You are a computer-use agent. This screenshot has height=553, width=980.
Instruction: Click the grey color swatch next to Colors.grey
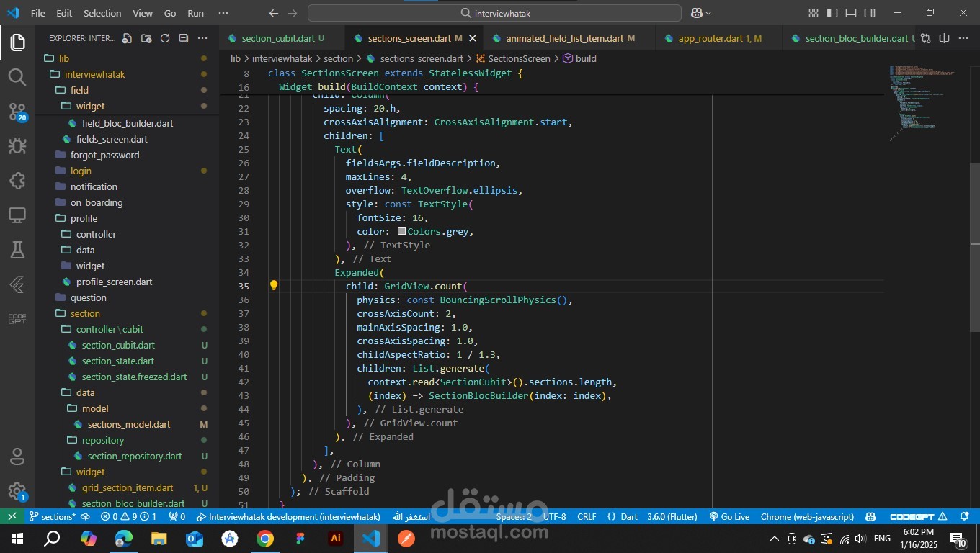click(x=402, y=232)
